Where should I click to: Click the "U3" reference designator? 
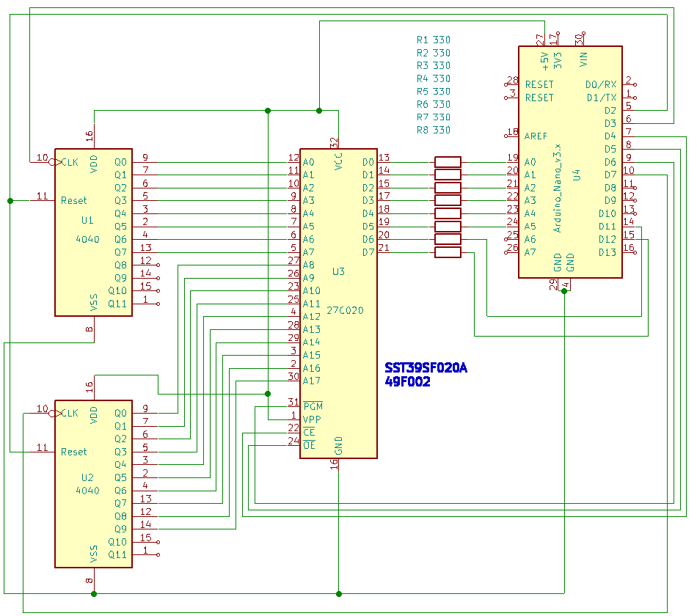tap(338, 271)
